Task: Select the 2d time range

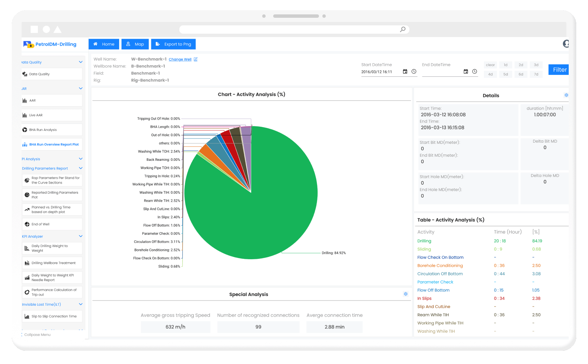Action: 521,65
